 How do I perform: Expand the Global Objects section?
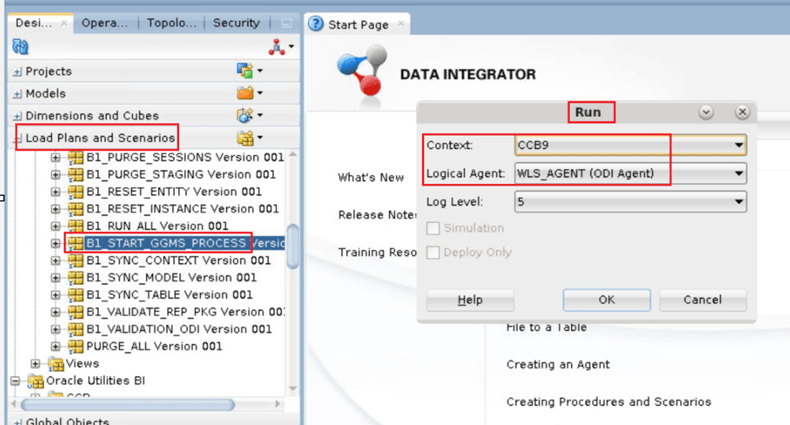tap(18, 422)
